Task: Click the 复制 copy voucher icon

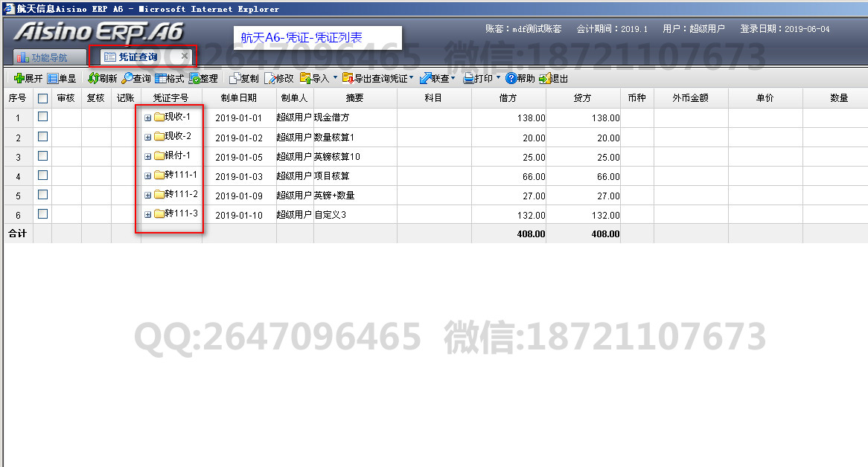Action: point(234,78)
